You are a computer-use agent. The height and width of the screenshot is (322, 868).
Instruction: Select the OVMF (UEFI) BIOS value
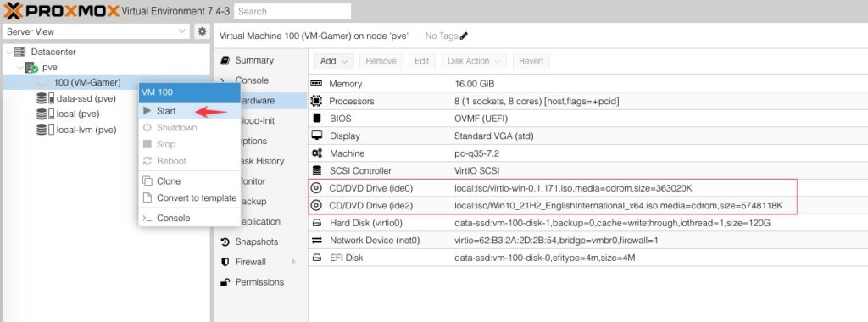[x=481, y=119]
